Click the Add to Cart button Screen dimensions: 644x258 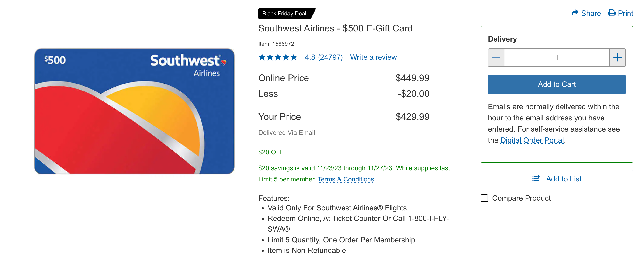557,84
